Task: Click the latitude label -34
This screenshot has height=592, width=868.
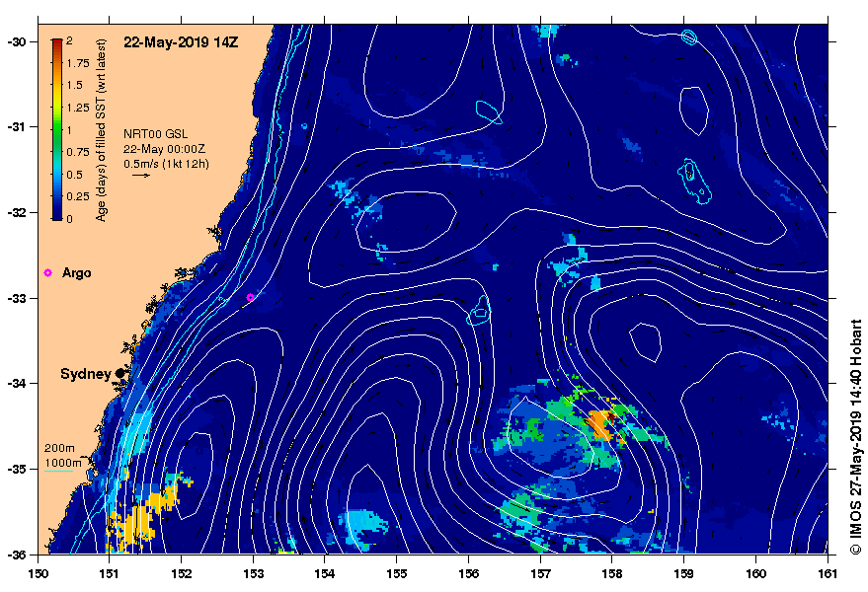Action: pyautogui.click(x=15, y=384)
